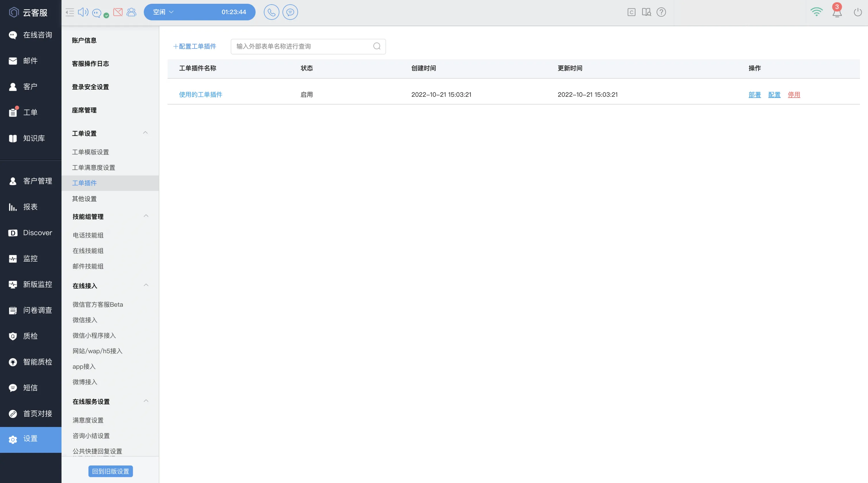868x483 pixels.
Task: Click the 短信 message icon
Action: point(13,388)
